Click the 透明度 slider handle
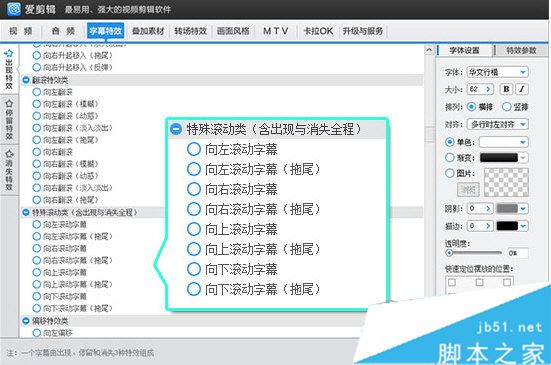Screen dimensions: 551x365 point(449,253)
